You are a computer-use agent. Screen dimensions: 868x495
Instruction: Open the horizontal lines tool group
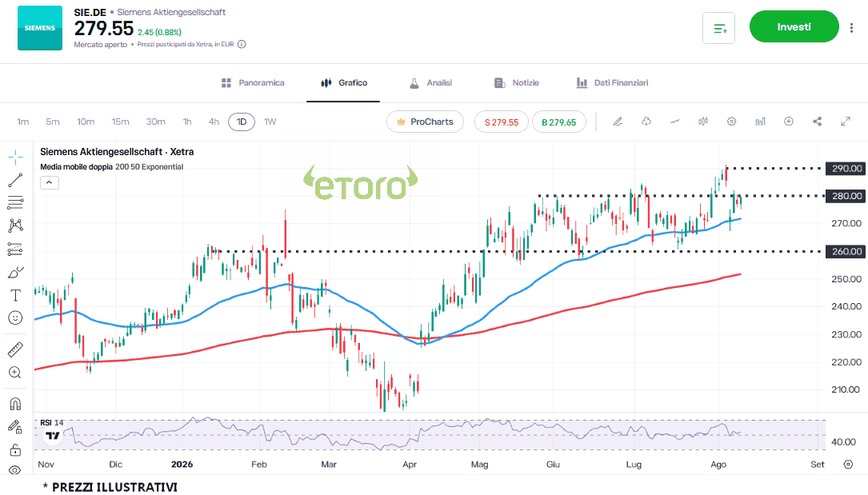[x=15, y=202]
